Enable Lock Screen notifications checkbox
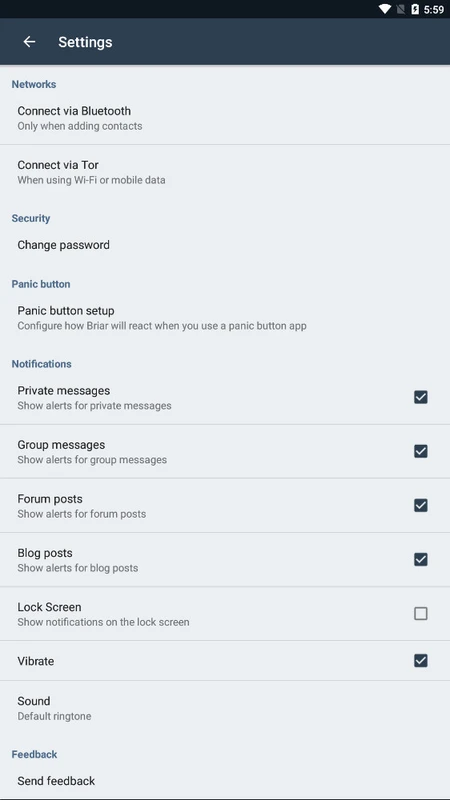Viewport: 450px width, 800px height. (421, 613)
